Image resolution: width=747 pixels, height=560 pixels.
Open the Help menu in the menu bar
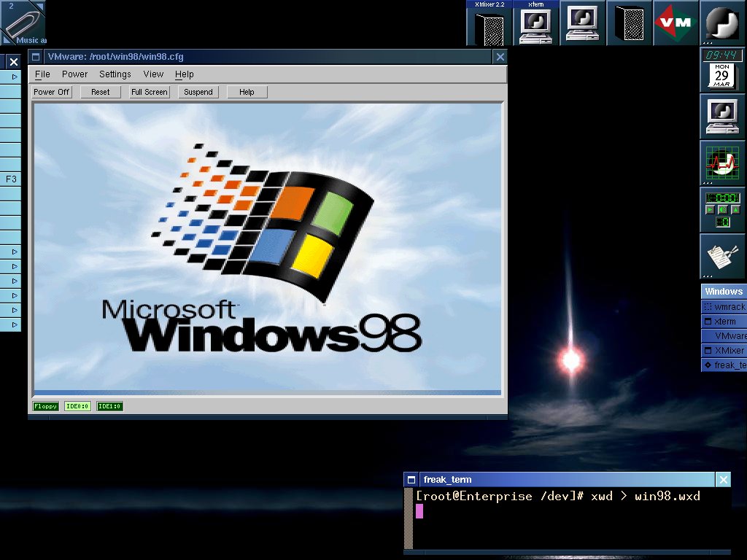[x=185, y=74]
